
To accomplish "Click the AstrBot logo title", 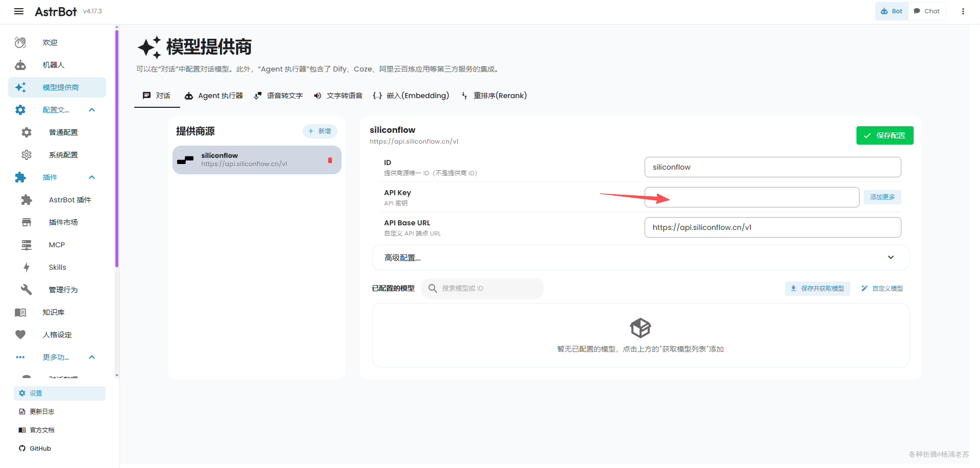I will click(x=56, y=11).
